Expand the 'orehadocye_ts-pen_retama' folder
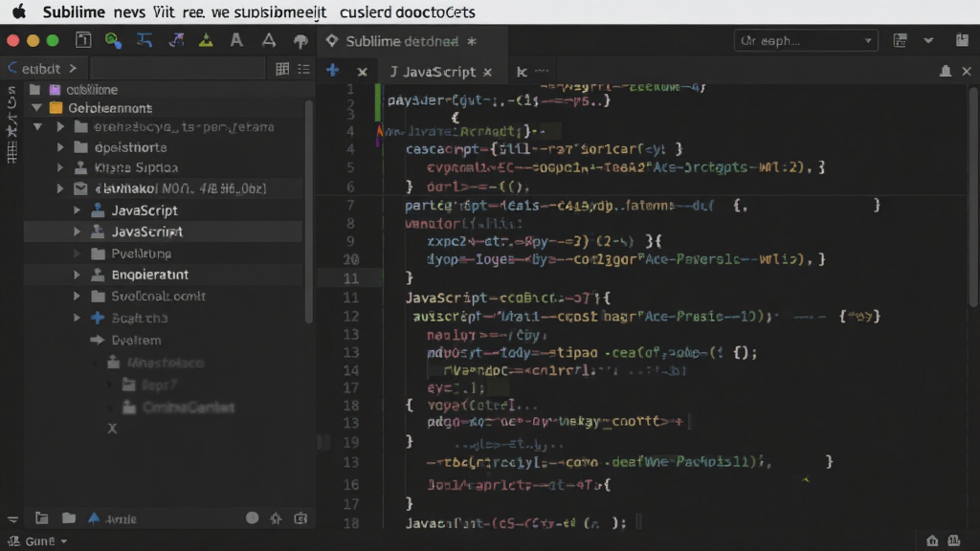The width and height of the screenshot is (980, 551). (x=60, y=127)
